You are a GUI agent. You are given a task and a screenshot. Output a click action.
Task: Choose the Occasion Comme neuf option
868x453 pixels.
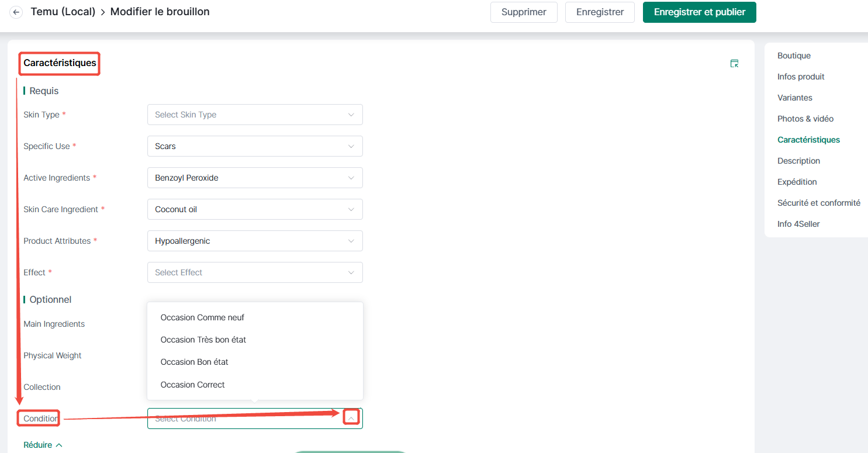coord(255,317)
